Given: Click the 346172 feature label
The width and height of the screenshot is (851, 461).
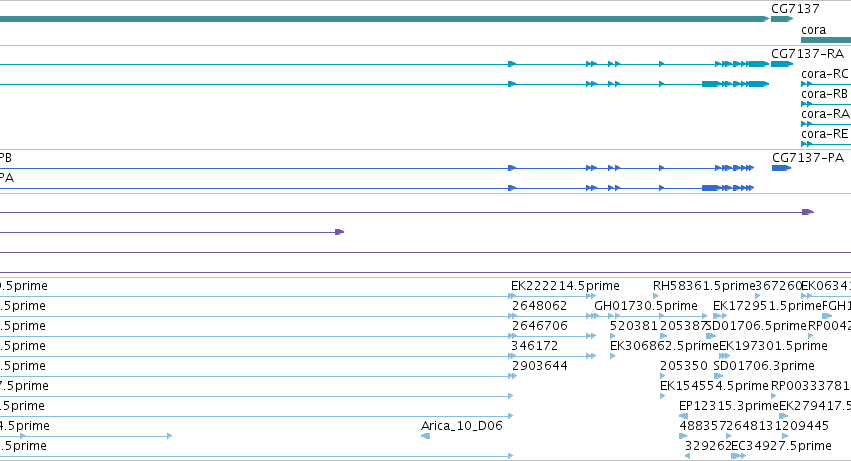Looking at the screenshot, I should click(535, 346).
